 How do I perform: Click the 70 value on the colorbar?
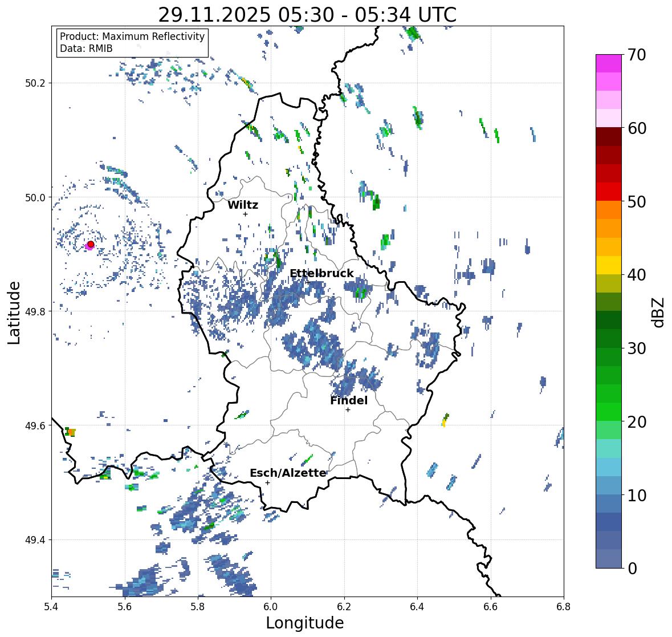point(637,55)
